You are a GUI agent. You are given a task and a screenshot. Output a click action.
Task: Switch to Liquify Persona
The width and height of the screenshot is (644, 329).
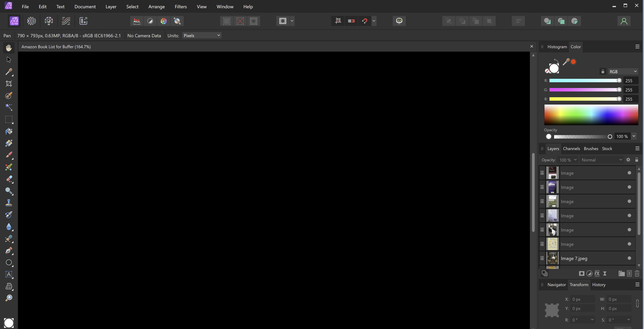click(x=31, y=21)
